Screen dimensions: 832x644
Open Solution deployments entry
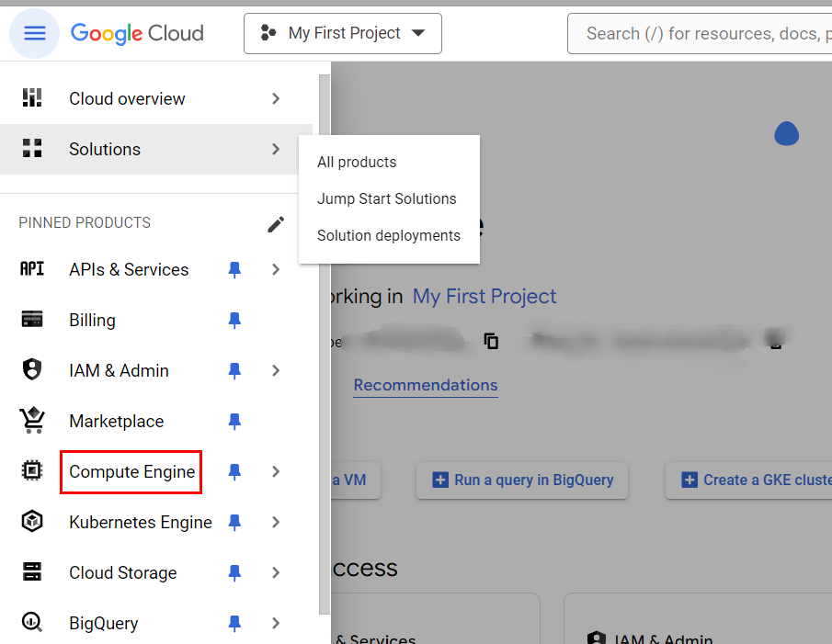[388, 235]
